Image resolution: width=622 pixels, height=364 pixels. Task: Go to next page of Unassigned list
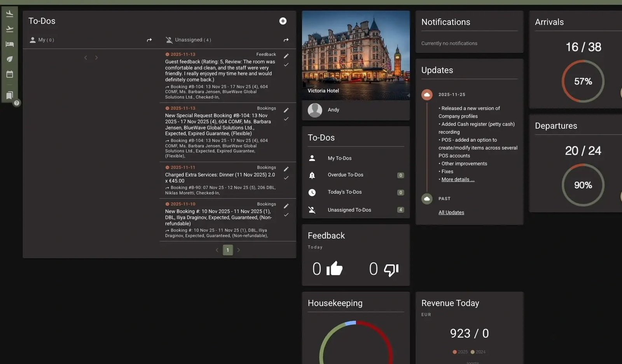coord(239,250)
